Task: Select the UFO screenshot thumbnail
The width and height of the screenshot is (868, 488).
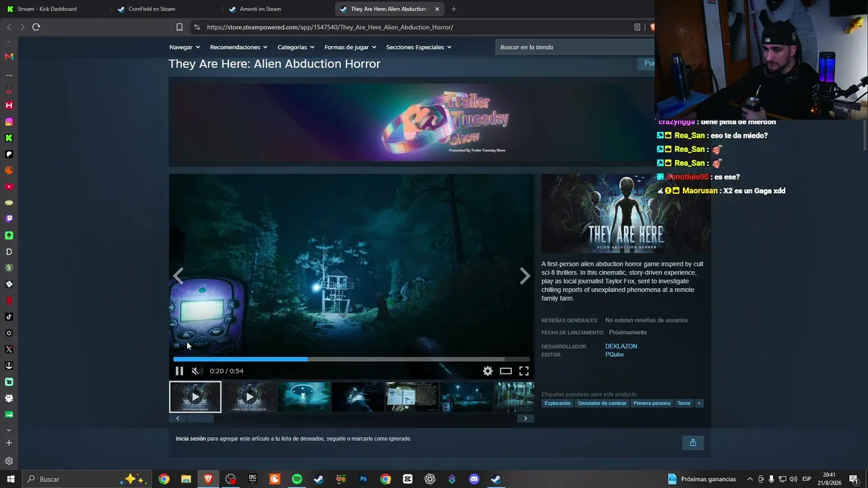Action: click(x=304, y=397)
